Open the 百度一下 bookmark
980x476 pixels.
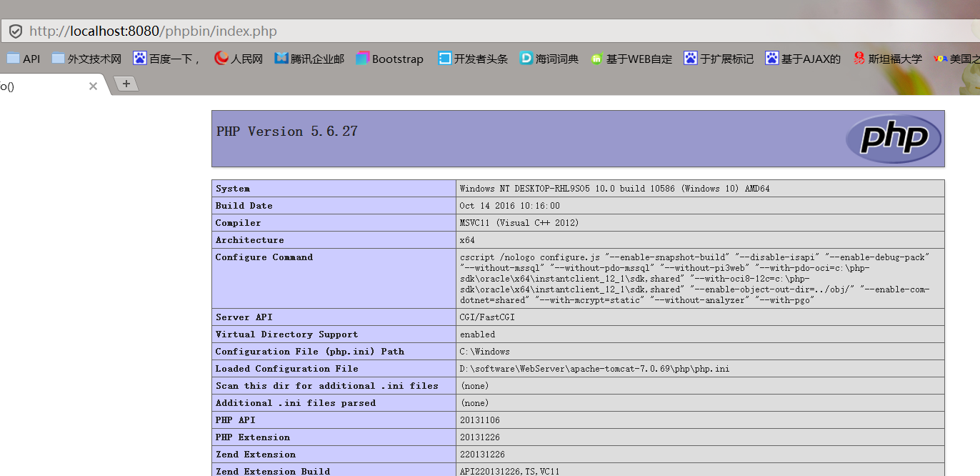pos(168,59)
